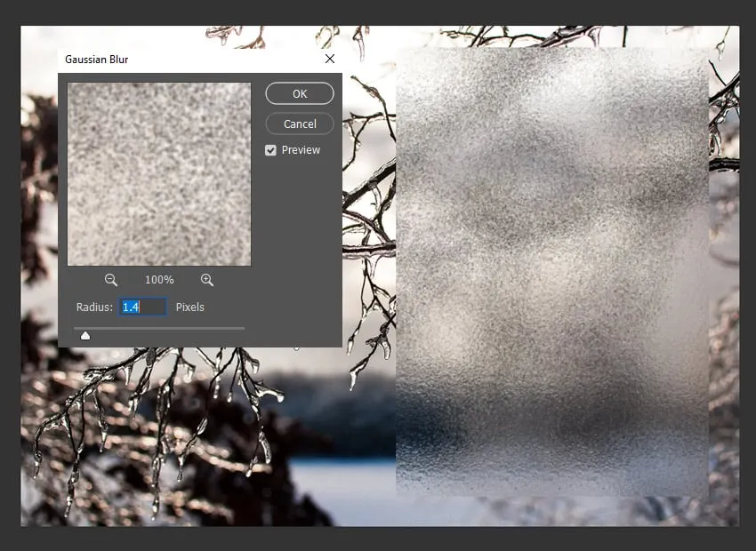Click the Pixels unit label

pyautogui.click(x=189, y=307)
